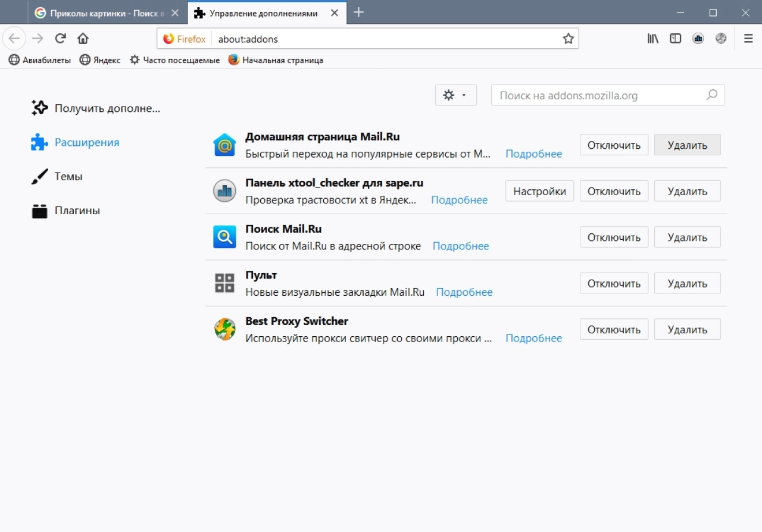Viewport: 762px width, 532px height.
Task: Show the sidebars toolbar icon
Action: 676,39
